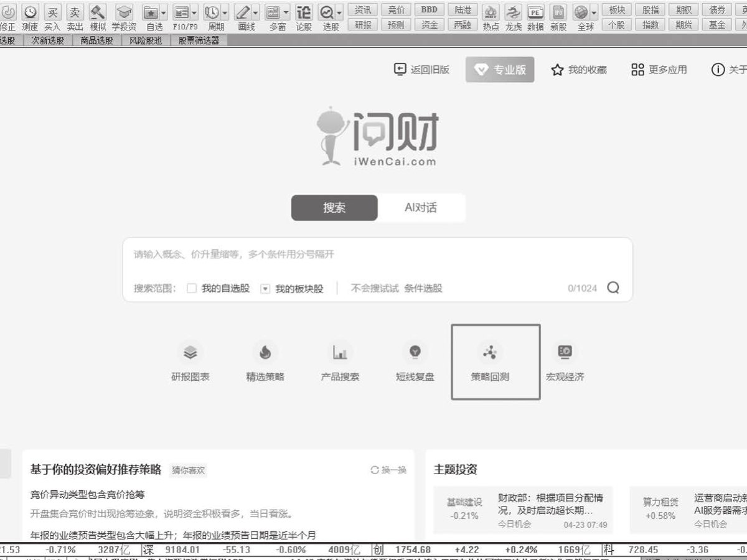747x560 pixels.
Task: Click the 全球 globe icon
Action: 581,12
